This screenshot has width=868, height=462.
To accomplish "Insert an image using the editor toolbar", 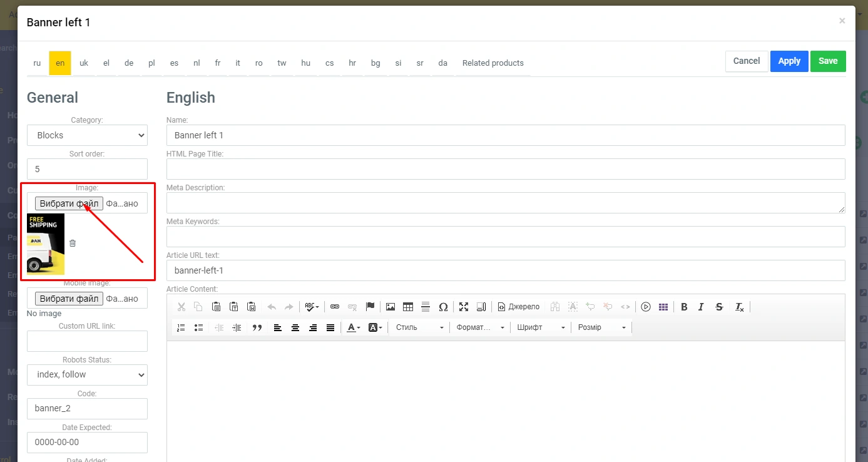I will click(x=391, y=307).
